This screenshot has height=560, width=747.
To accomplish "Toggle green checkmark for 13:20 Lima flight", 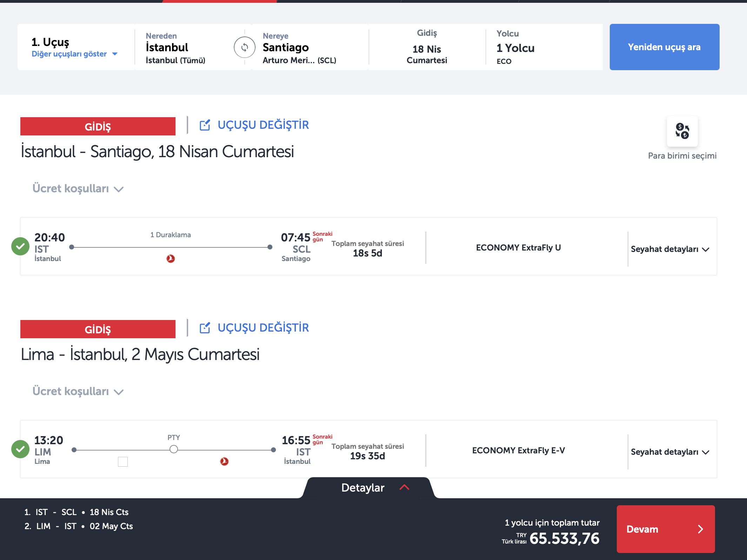I will pyautogui.click(x=20, y=449).
